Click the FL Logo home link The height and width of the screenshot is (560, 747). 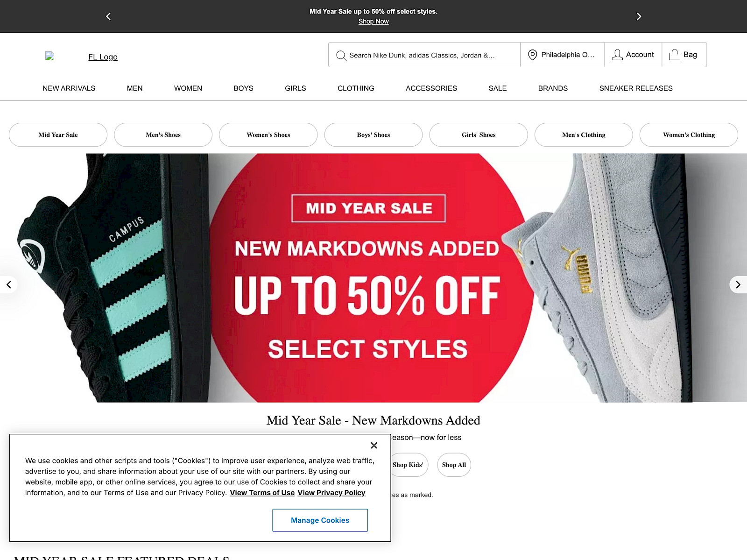click(x=103, y=57)
